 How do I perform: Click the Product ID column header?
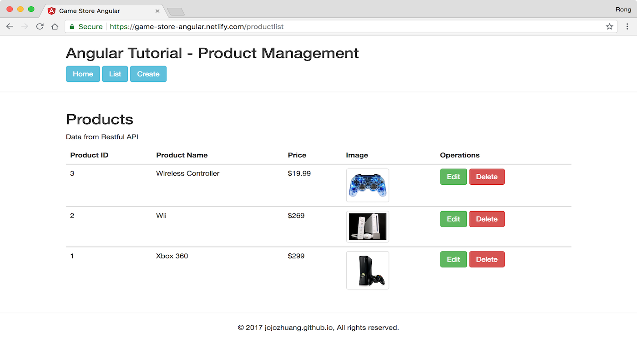89,155
